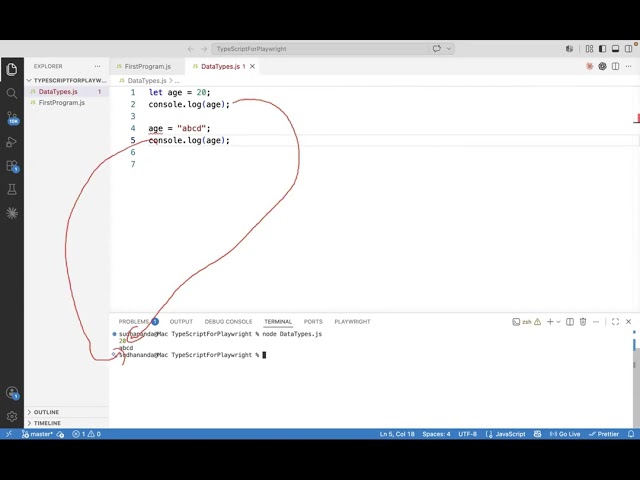Go forward with the navigation arrow
This screenshot has width=640, height=480.
204,49
